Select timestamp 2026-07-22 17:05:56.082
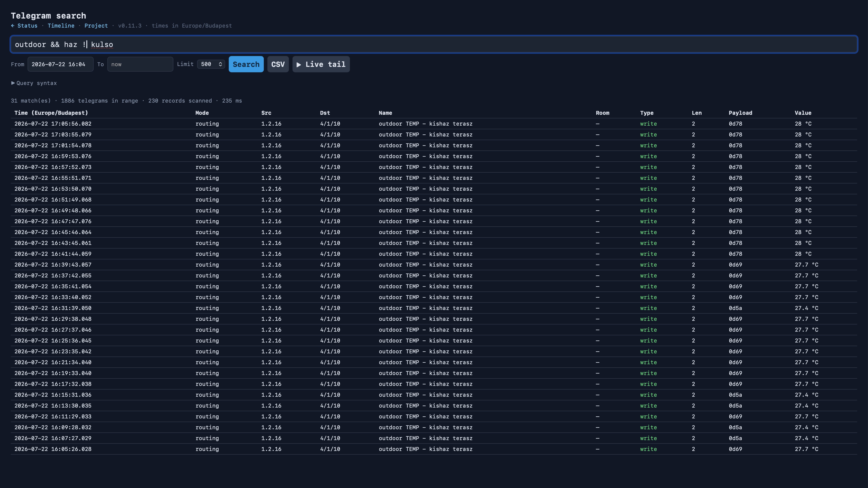Image resolution: width=868 pixels, height=488 pixels. pyautogui.click(x=53, y=124)
